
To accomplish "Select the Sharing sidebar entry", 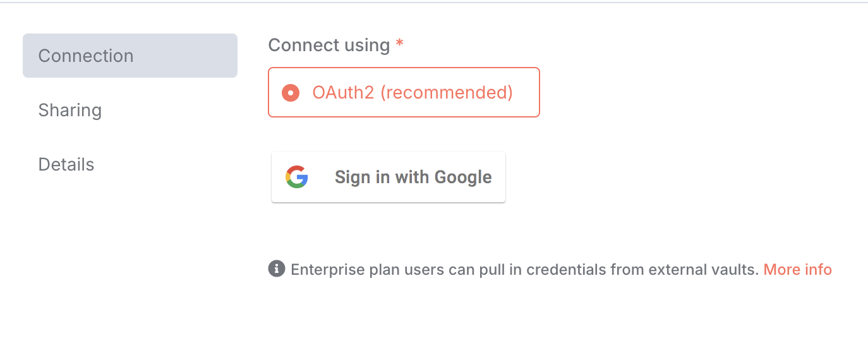I will [70, 110].
